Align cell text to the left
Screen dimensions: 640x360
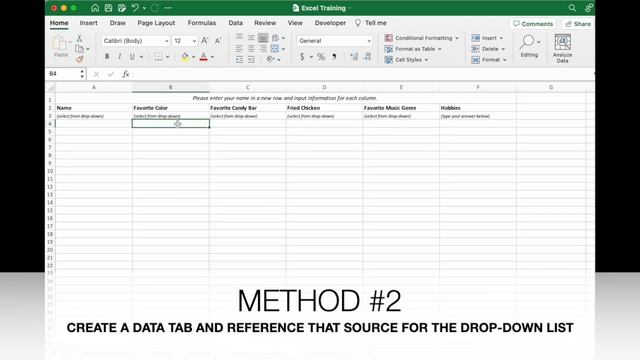click(239, 49)
